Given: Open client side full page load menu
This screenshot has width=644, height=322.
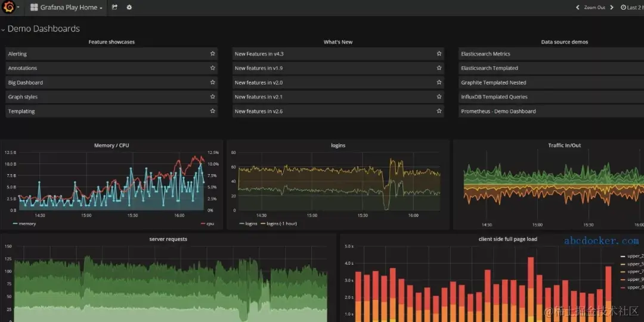Looking at the screenshot, I should point(507,239).
